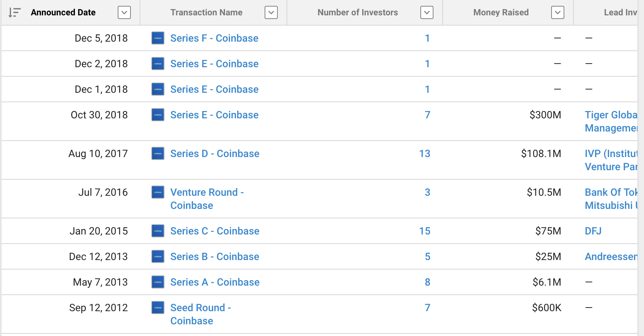Open the Series F - Coinbase link

214,38
